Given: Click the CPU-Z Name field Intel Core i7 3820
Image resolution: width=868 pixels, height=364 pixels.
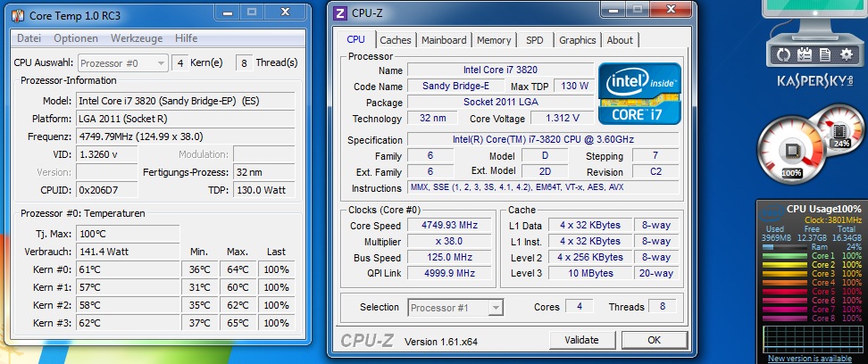Looking at the screenshot, I should [x=500, y=70].
